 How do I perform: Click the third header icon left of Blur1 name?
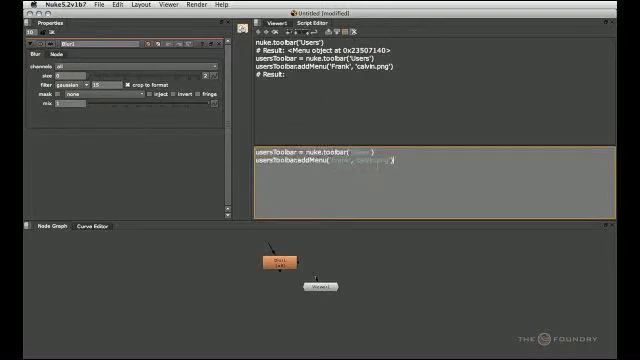(50, 44)
